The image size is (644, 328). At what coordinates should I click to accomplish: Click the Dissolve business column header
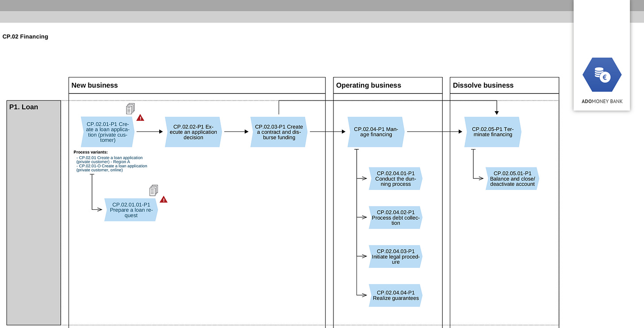(505, 85)
